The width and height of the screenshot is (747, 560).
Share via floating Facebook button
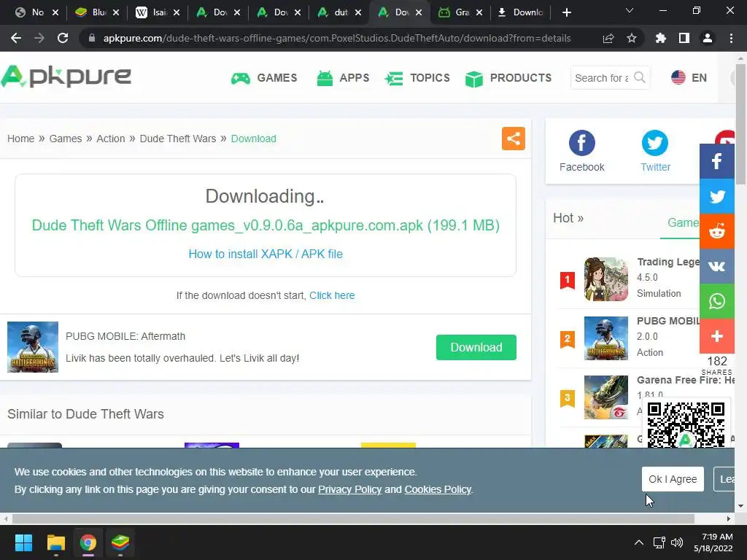[717, 161]
